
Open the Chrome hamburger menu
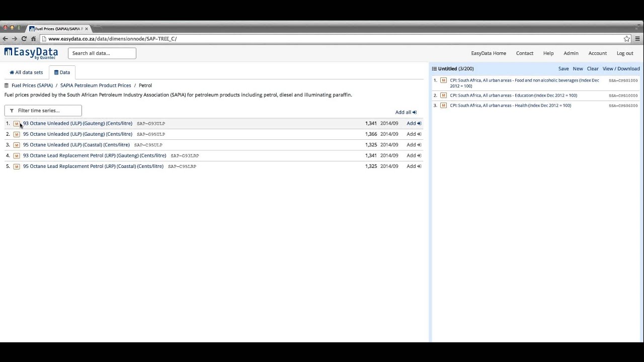637,39
